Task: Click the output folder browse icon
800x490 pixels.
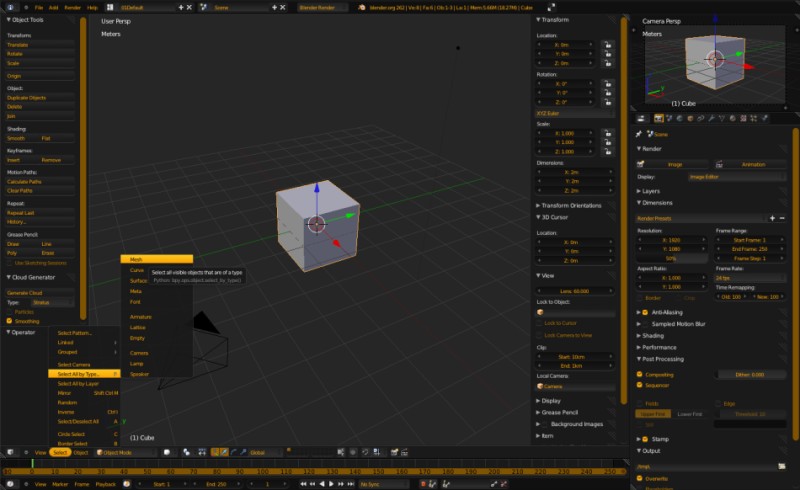Action: click(782, 466)
